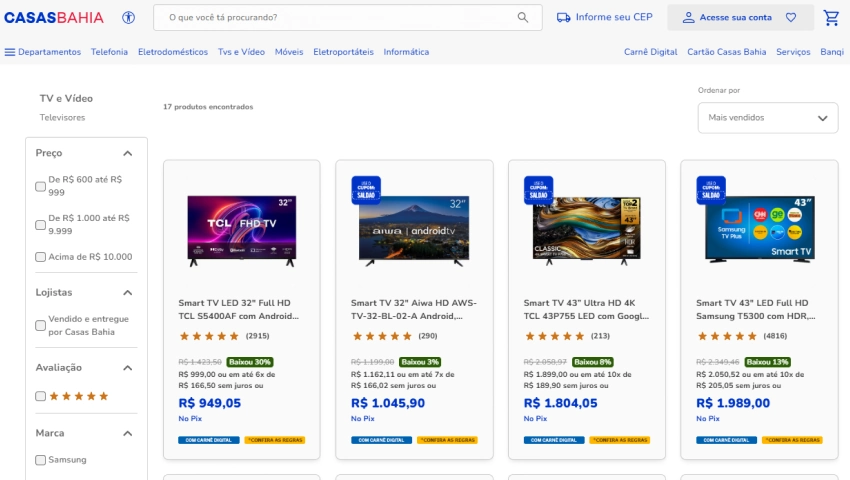Collapse the Preço filter section
The width and height of the screenshot is (850, 480).
click(x=127, y=153)
